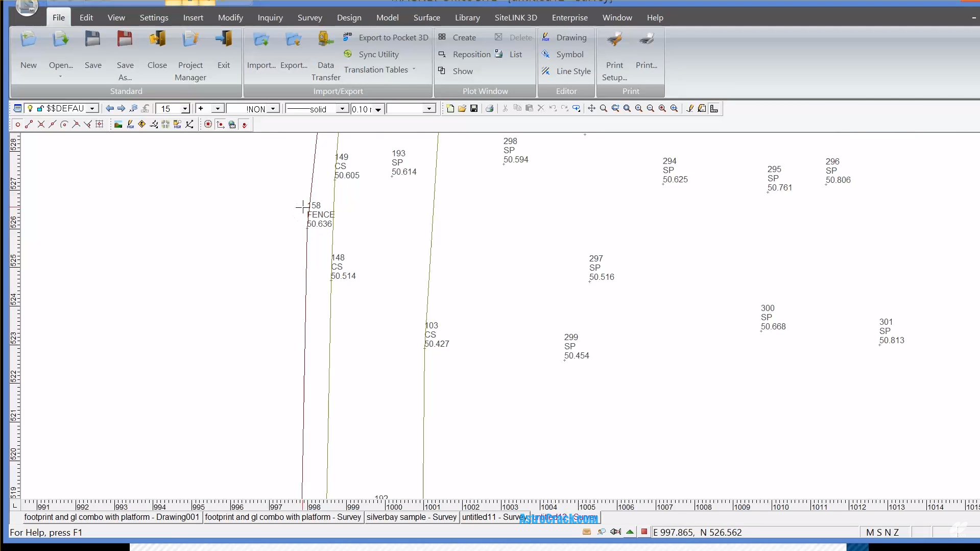
Task: Toggle the layer visibility lightbulb icon
Action: pyautogui.click(x=29, y=108)
